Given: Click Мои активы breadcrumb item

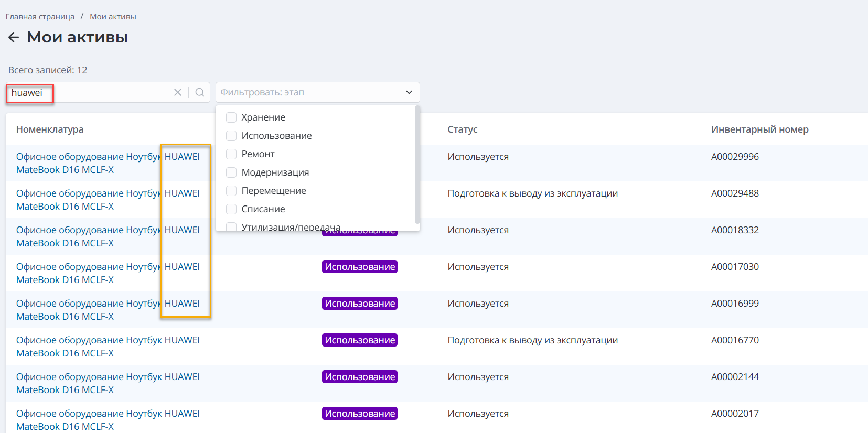Looking at the screenshot, I should [113, 17].
